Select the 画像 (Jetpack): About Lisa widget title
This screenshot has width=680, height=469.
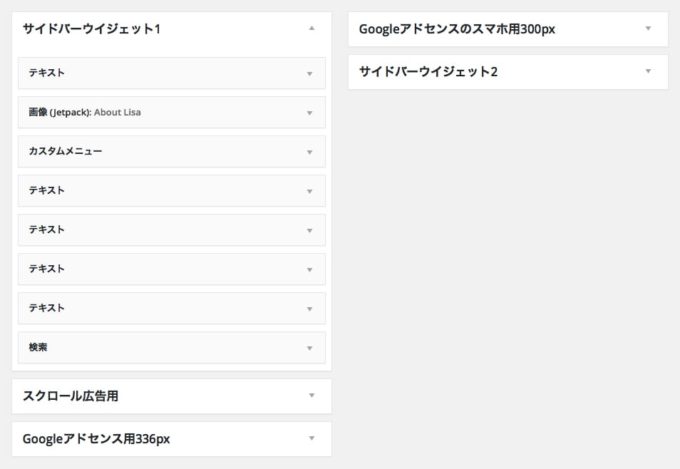(85, 112)
